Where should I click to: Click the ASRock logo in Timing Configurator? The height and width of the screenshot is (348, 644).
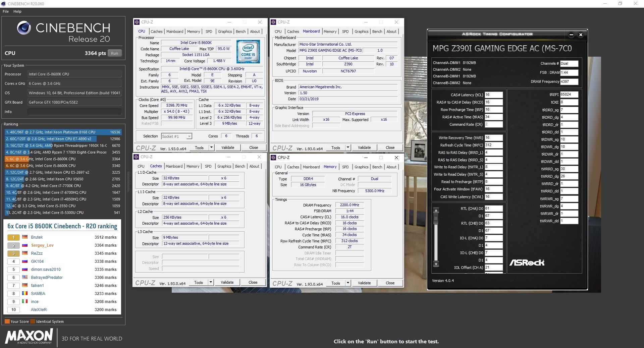pyautogui.click(x=527, y=263)
